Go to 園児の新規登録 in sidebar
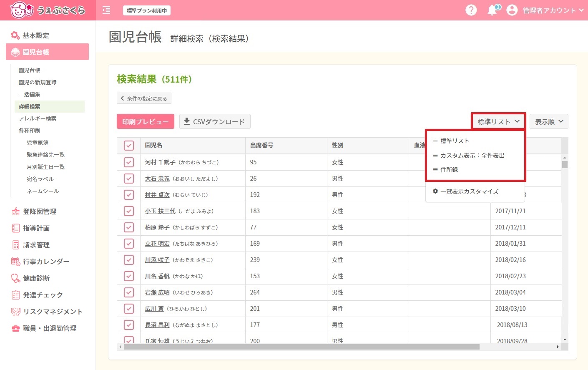 38,82
